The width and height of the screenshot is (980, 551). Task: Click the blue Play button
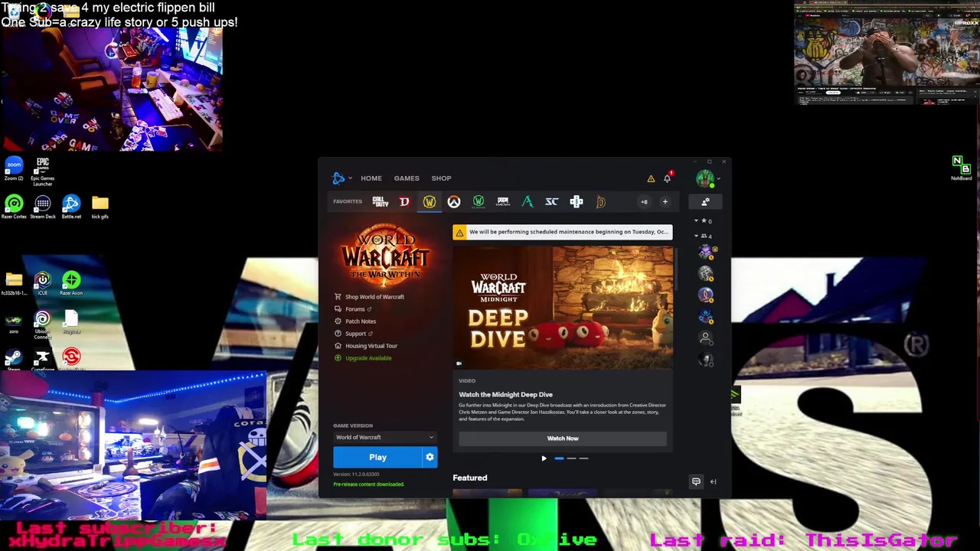377,458
